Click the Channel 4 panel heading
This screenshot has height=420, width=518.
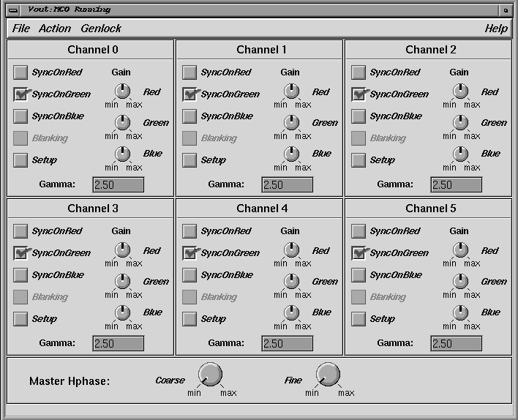(x=262, y=209)
